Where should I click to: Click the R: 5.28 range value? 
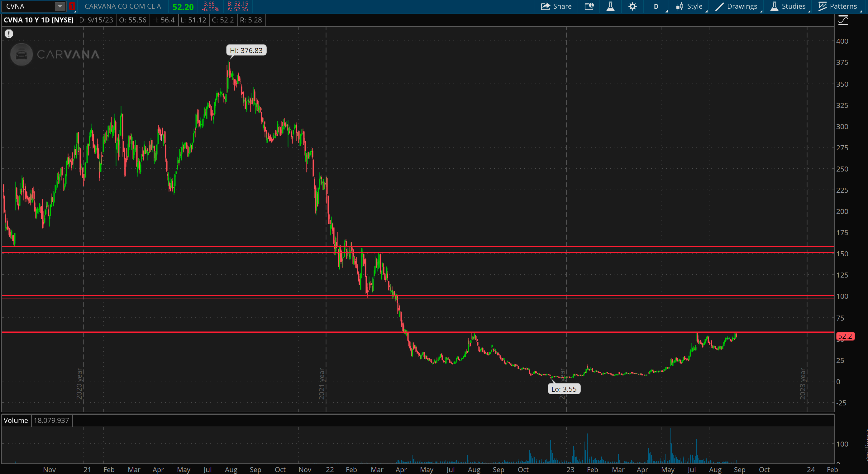pos(251,20)
